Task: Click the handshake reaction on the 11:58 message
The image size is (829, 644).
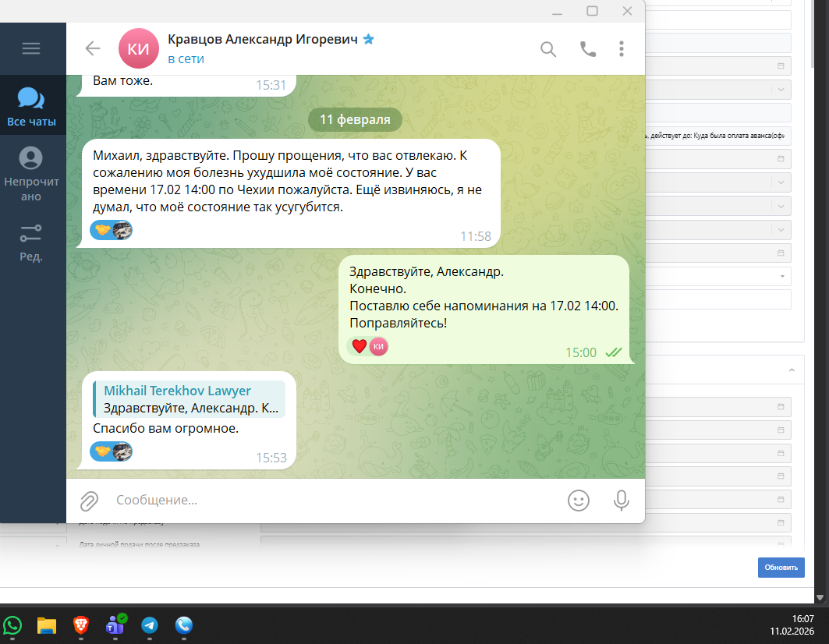Action: point(111,230)
